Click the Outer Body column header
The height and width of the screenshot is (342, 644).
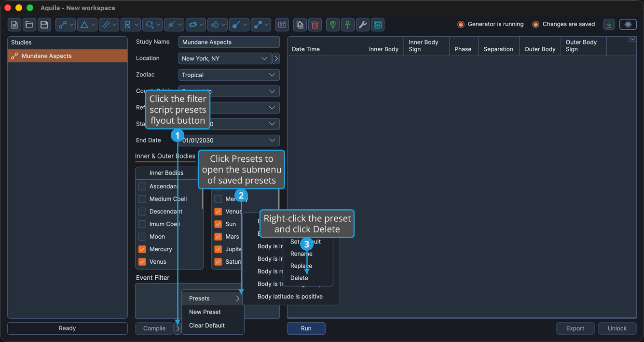[540, 46]
